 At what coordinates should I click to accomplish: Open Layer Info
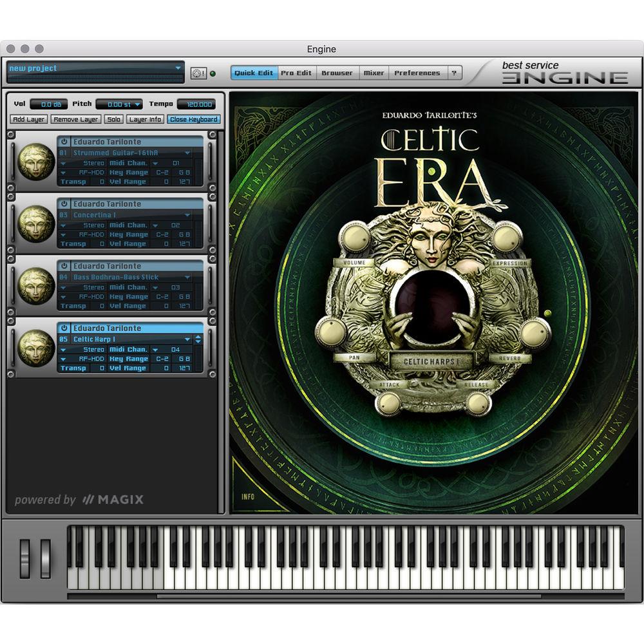[145, 119]
